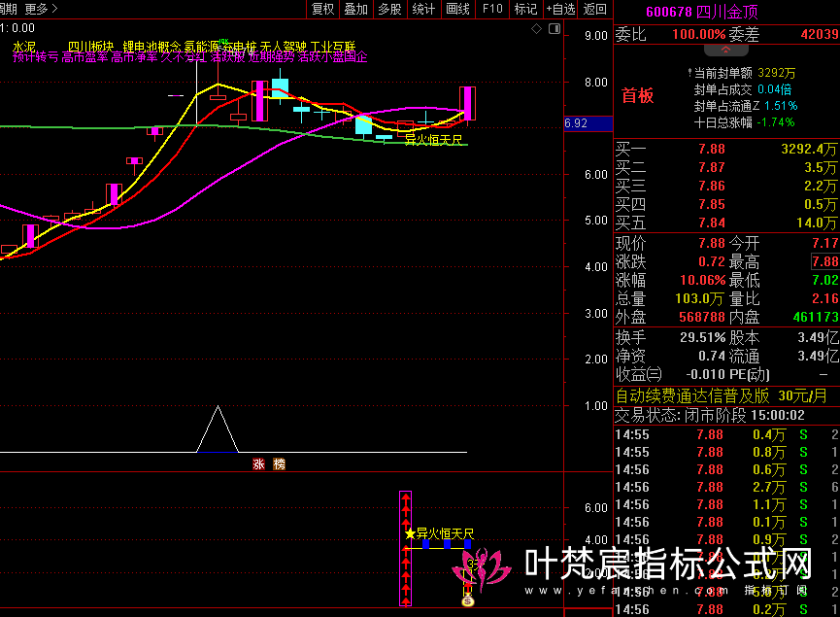
Task: Click the 委比 100.00% value
Action: [698, 35]
